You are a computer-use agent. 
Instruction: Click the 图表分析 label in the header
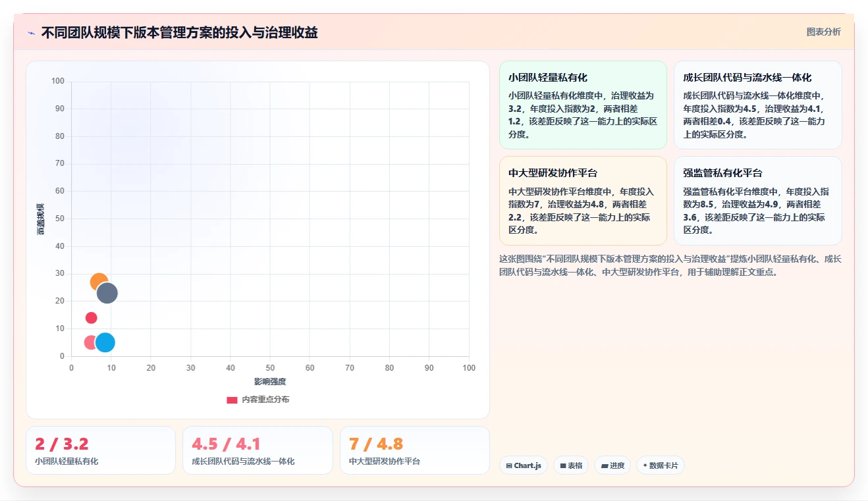point(824,32)
